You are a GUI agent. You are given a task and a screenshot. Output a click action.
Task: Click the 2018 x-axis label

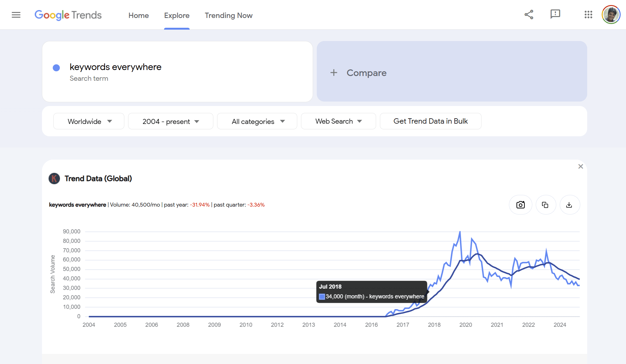click(434, 325)
